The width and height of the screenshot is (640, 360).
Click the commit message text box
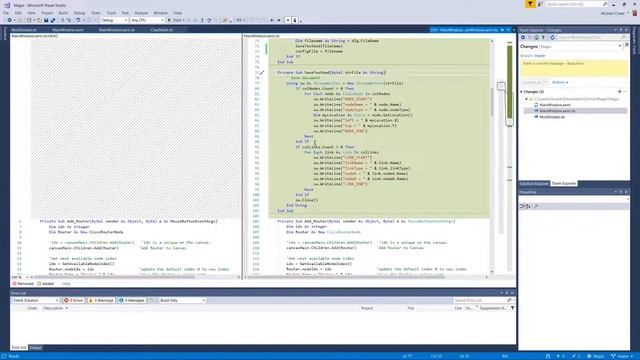point(574,68)
